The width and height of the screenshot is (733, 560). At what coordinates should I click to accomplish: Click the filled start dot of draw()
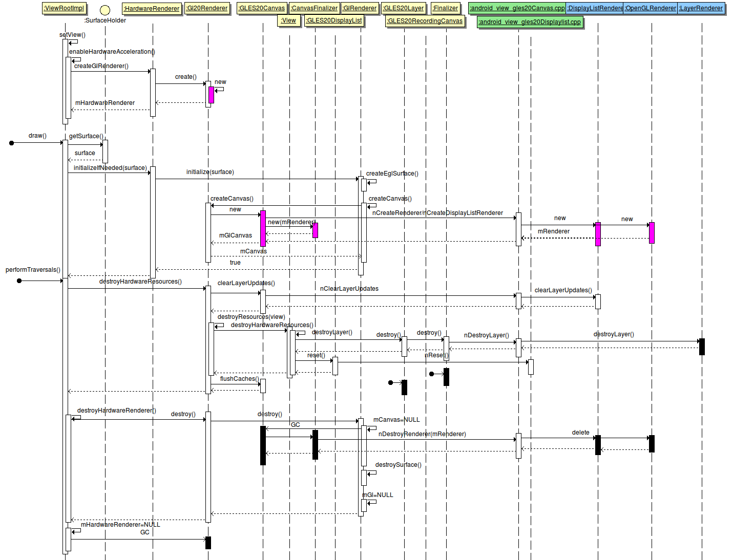pyautogui.click(x=11, y=143)
